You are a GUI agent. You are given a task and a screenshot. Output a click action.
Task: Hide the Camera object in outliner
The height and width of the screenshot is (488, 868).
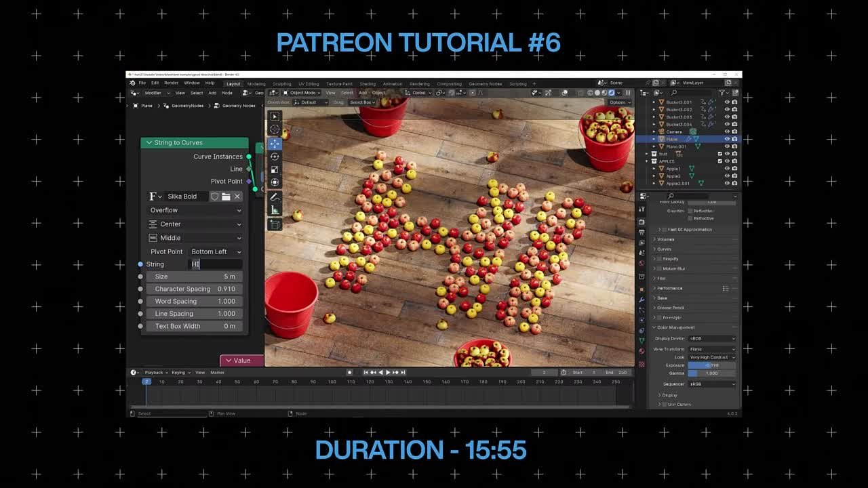tap(727, 131)
